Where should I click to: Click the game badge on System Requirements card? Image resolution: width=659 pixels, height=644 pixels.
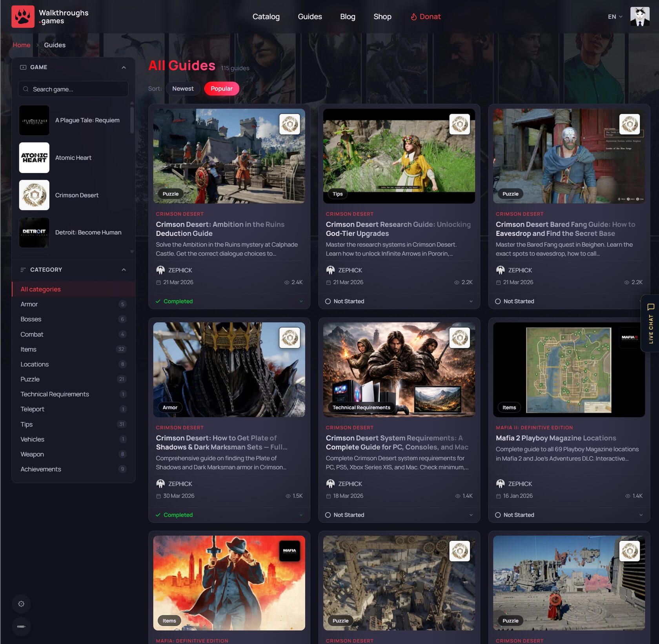[459, 338]
